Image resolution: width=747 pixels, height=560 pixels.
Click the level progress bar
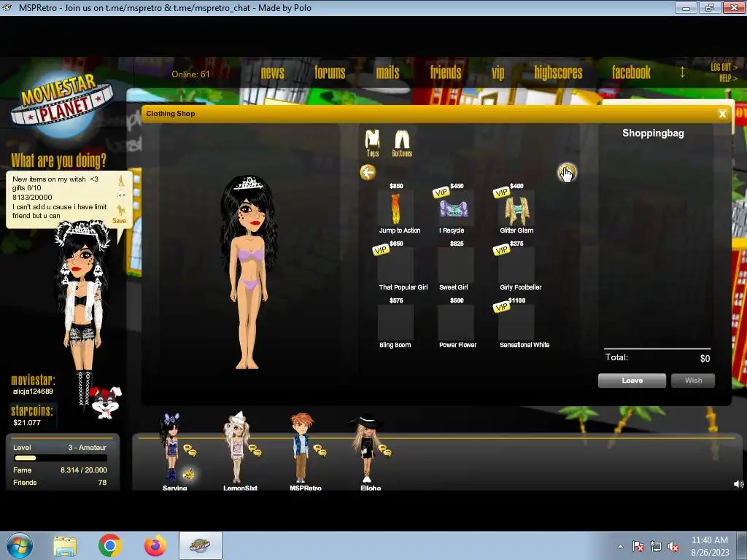point(61,458)
